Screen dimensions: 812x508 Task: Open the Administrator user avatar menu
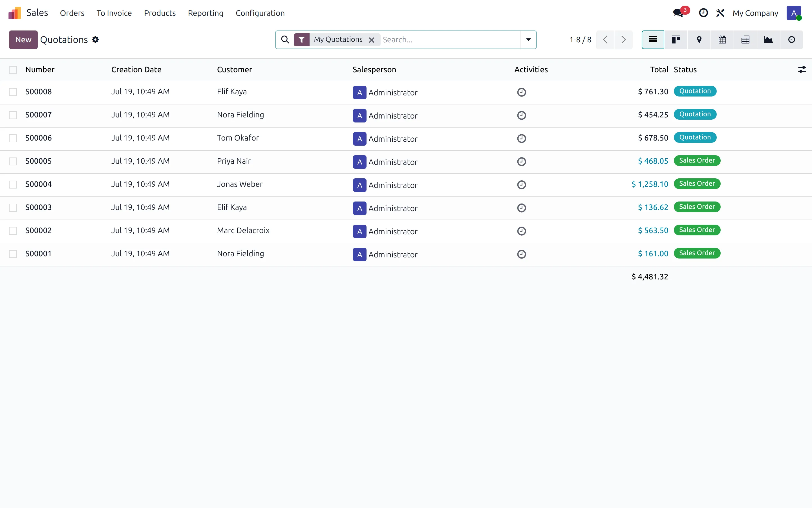[794, 13]
